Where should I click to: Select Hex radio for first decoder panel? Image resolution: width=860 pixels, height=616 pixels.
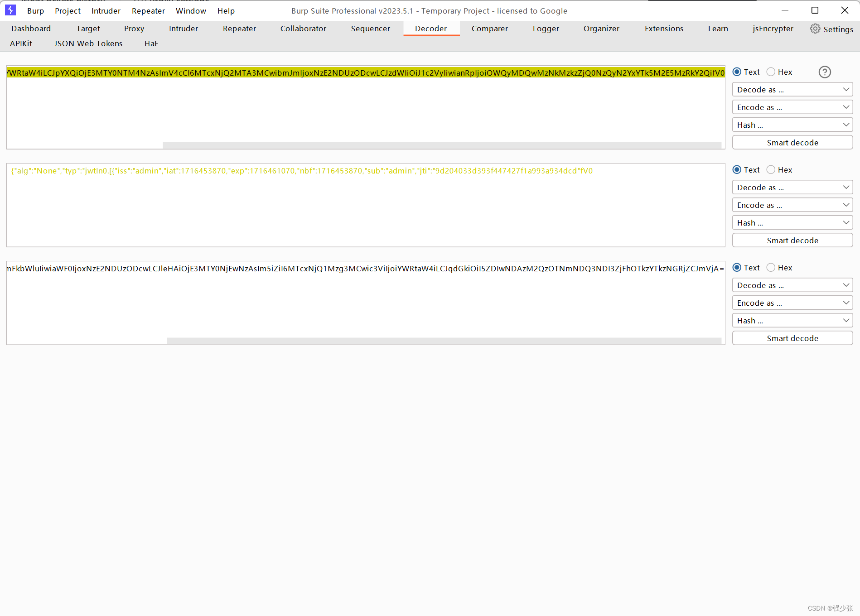(771, 72)
